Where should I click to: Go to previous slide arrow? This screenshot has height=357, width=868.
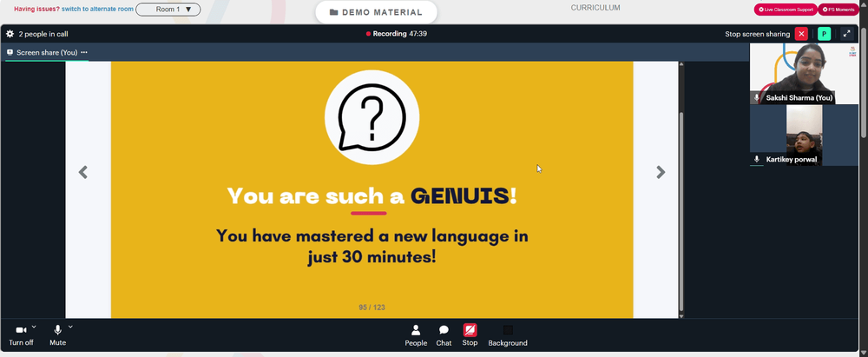83,172
